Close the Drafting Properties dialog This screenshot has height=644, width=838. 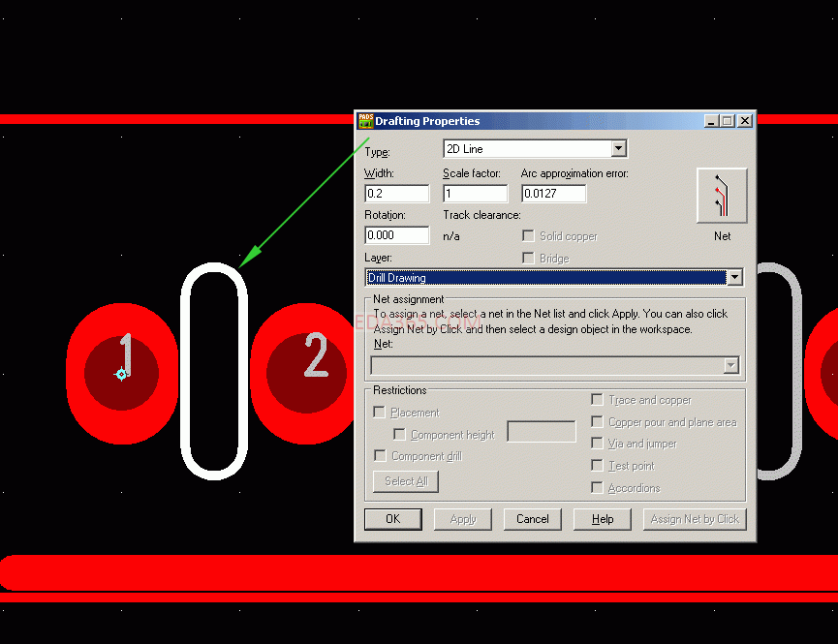pyautogui.click(x=745, y=121)
